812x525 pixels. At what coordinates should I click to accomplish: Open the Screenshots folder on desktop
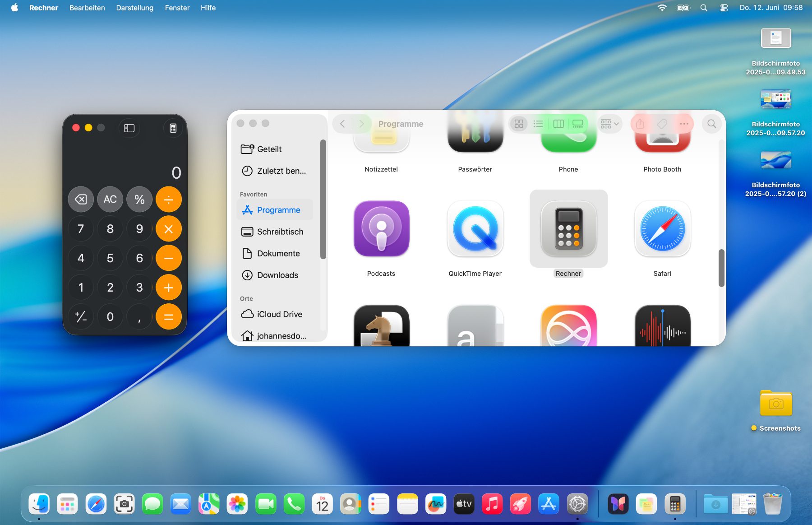point(775,403)
